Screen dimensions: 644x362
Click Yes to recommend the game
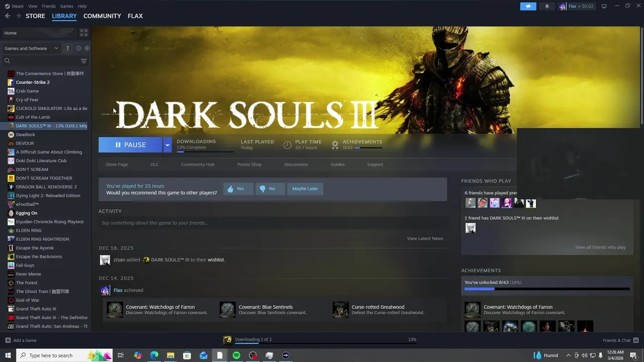pyautogui.click(x=238, y=189)
